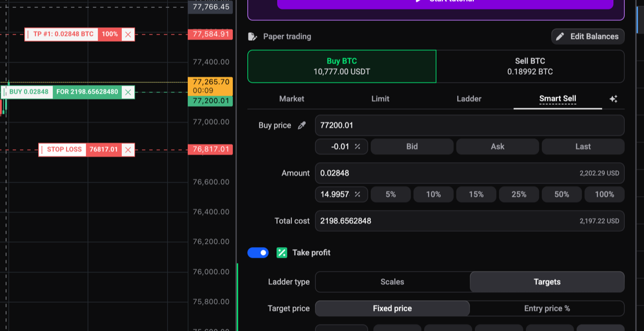This screenshot has width=644, height=331.
Task: Switch to the Ladder order tab
Action: [x=469, y=99]
